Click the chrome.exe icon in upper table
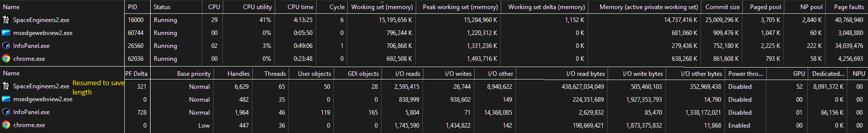This screenshot has height=133, width=868. tap(6, 58)
